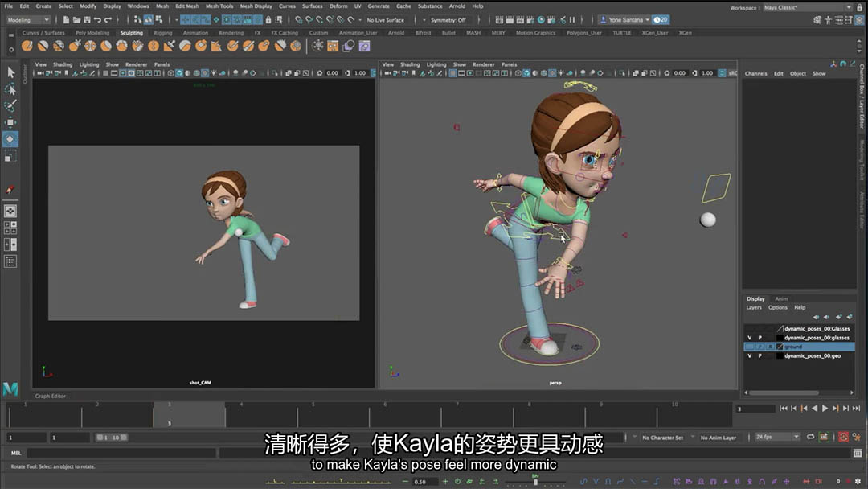Image resolution: width=868 pixels, height=489 pixels.
Task: Click the first Sculpt brush shelf icon
Action: [x=27, y=46]
